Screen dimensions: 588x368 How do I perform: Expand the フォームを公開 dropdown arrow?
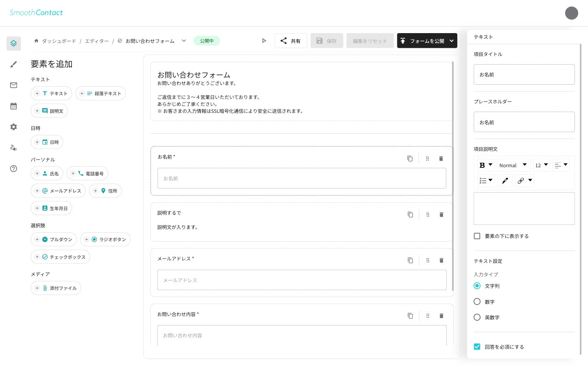[x=452, y=41]
